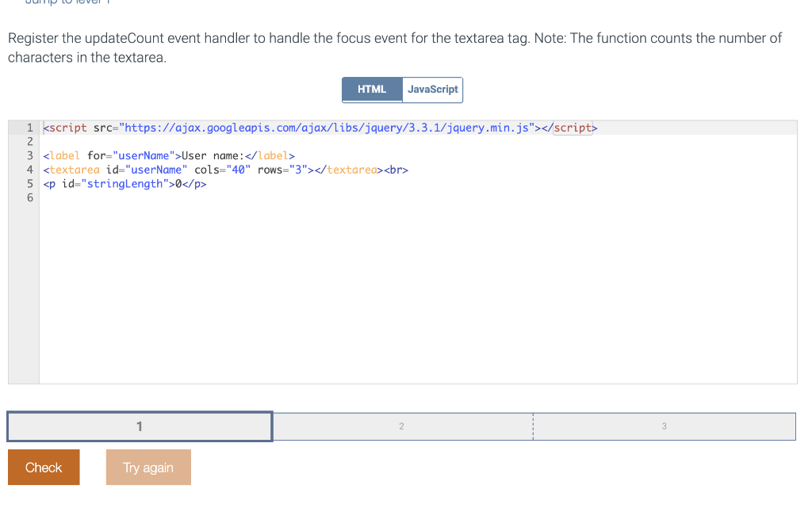Click the cols attribute value 40
Screen dimensions: 812x508
click(x=240, y=170)
